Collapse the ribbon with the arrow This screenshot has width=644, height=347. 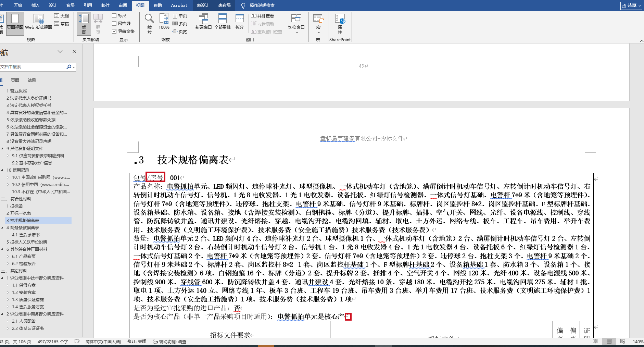(641, 41)
